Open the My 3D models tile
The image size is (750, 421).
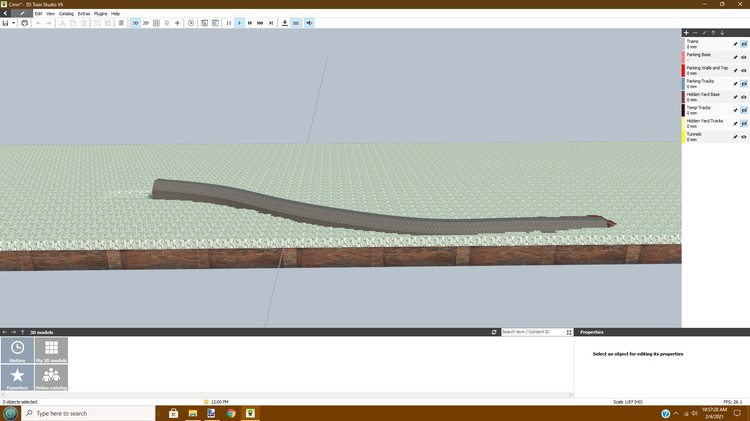click(51, 350)
